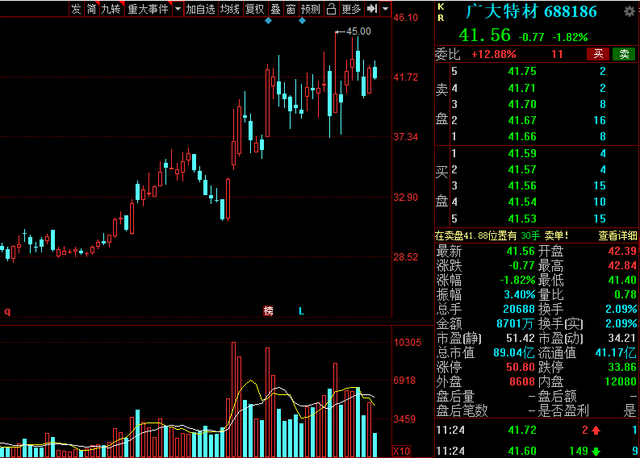Click second blue diamond marker above chart
This screenshot has height=458, width=640.
click(302, 21)
